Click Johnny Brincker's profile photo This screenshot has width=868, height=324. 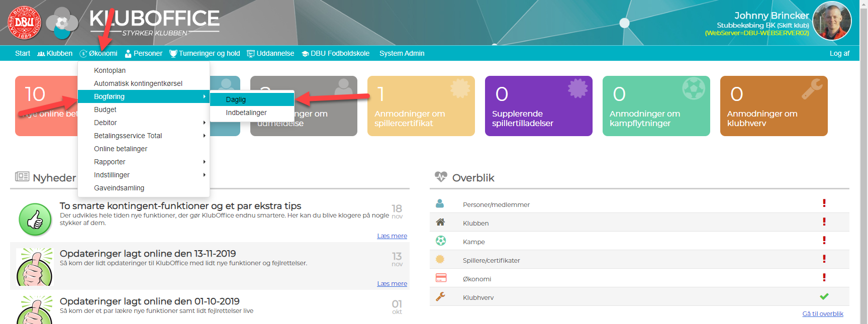pos(832,21)
